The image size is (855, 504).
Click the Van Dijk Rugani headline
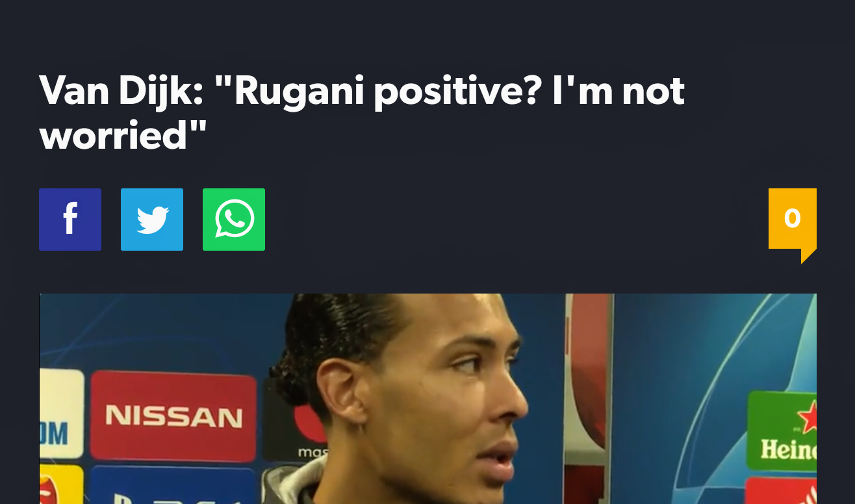point(362,112)
